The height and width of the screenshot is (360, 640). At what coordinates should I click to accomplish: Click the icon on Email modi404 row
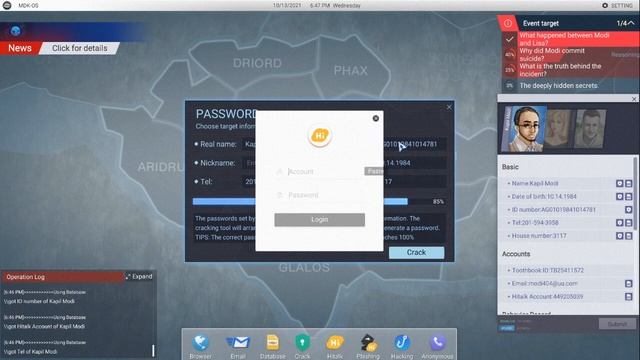(x=629, y=284)
